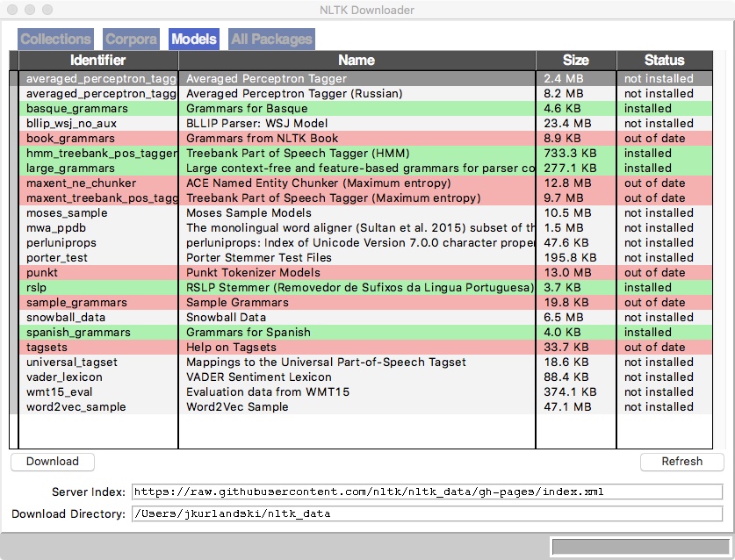The width and height of the screenshot is (735, 560).
Task: Click the size value 195.8 KB
Action: point(571,258)
